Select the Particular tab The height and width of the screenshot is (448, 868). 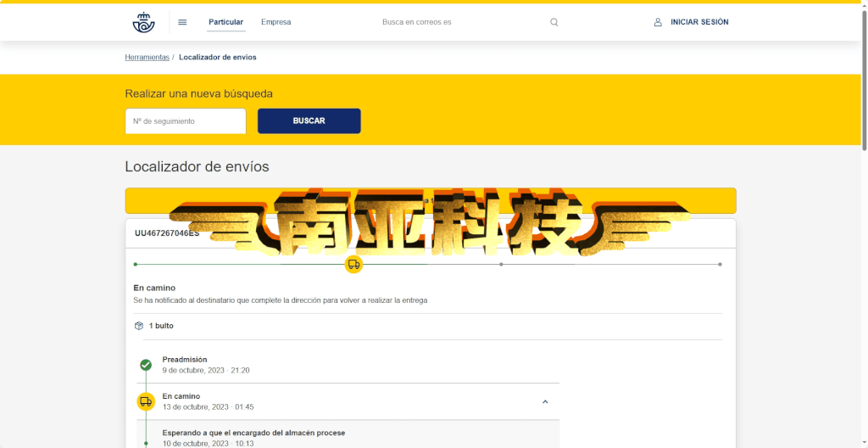(x=225, y=22)
